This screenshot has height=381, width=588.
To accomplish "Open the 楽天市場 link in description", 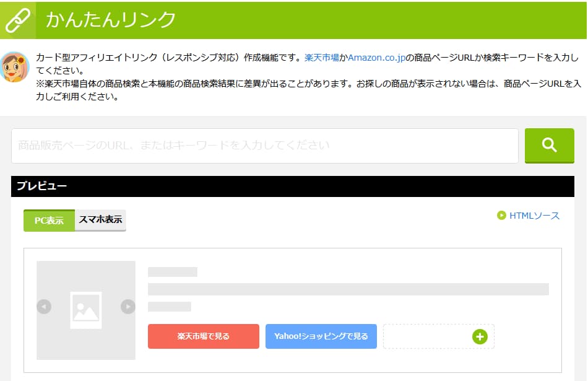I will point(321,57).
